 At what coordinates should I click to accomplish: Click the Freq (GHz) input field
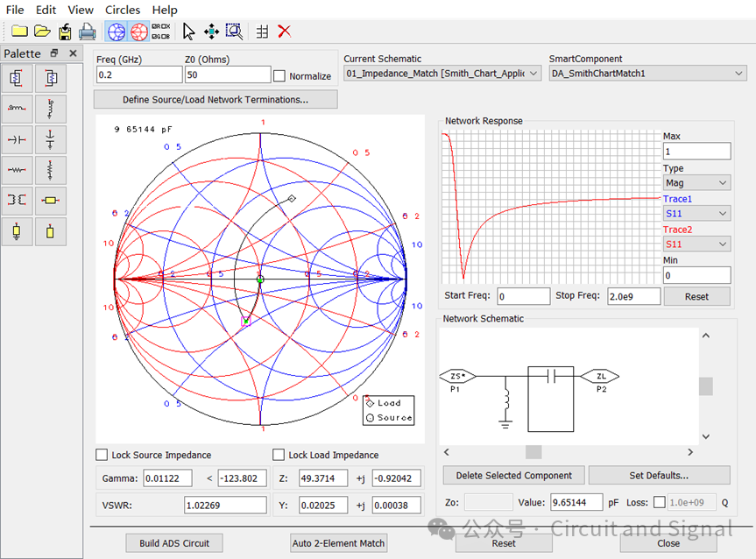(139, 74)
